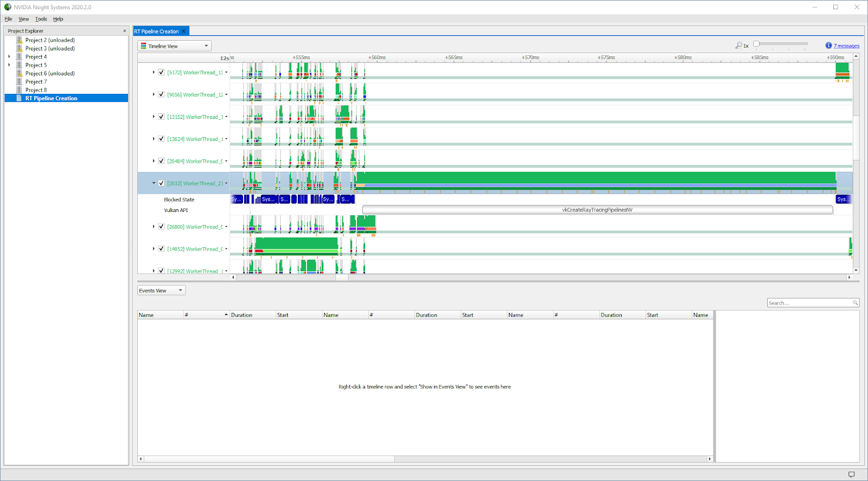The width and height of the screenshot is (868, 481).
Task: Click the +585ms timeline ruler marker
Action: tap(759, 57)
